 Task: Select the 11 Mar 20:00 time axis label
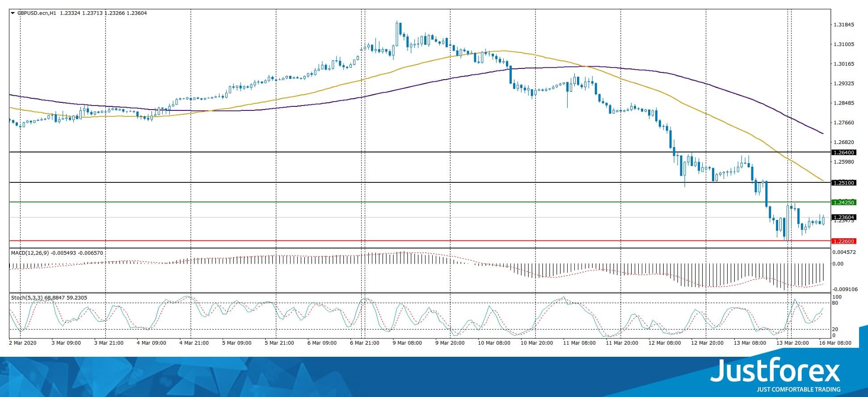tap(622, 343)
